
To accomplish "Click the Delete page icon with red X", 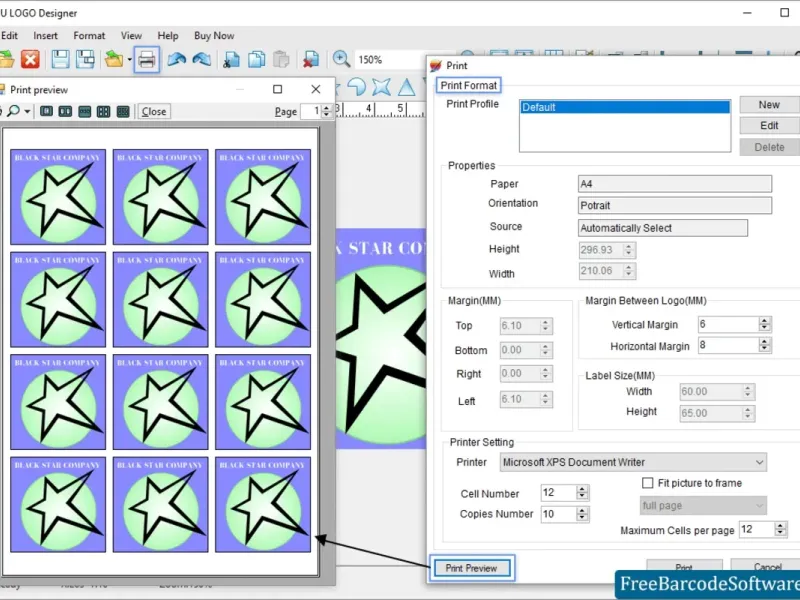I will pos(310,60).
